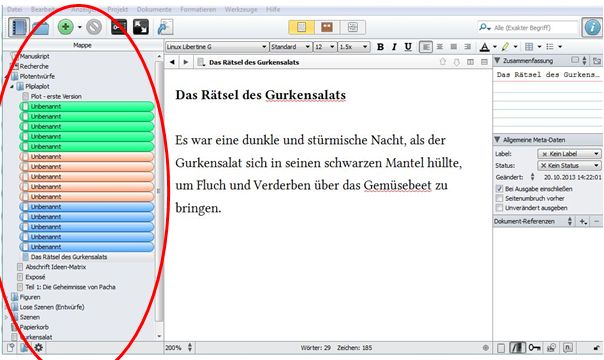Screen dimensions: 604x360
Task: Enter full screen mode via arrows icon
Action: (141, 27)
